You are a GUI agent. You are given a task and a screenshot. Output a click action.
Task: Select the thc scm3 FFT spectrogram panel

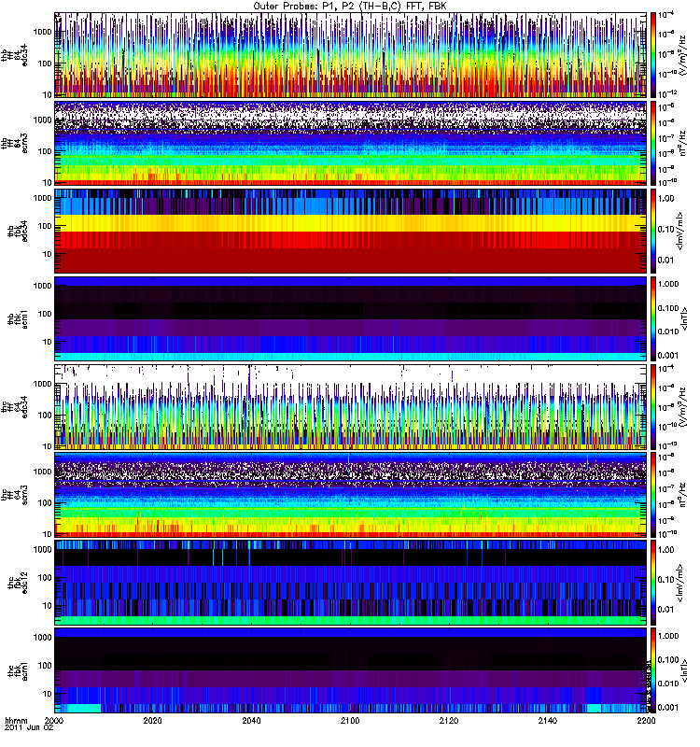pyautogui.click(x=351, y=494)
